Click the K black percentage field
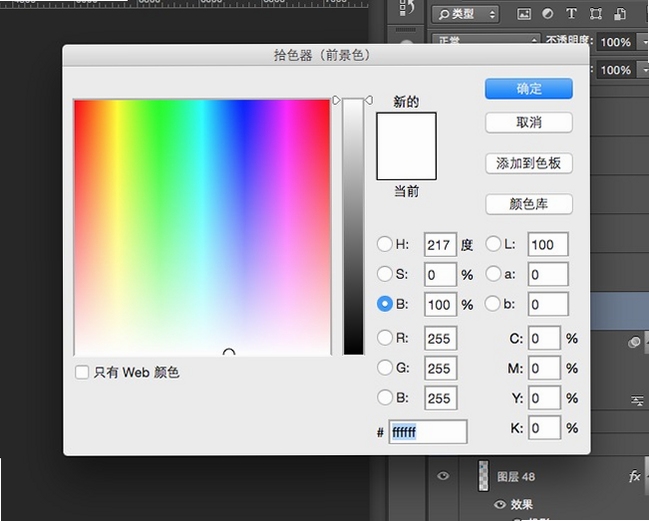The height and width of the screenshot is (521, 649). coord(544,428)
